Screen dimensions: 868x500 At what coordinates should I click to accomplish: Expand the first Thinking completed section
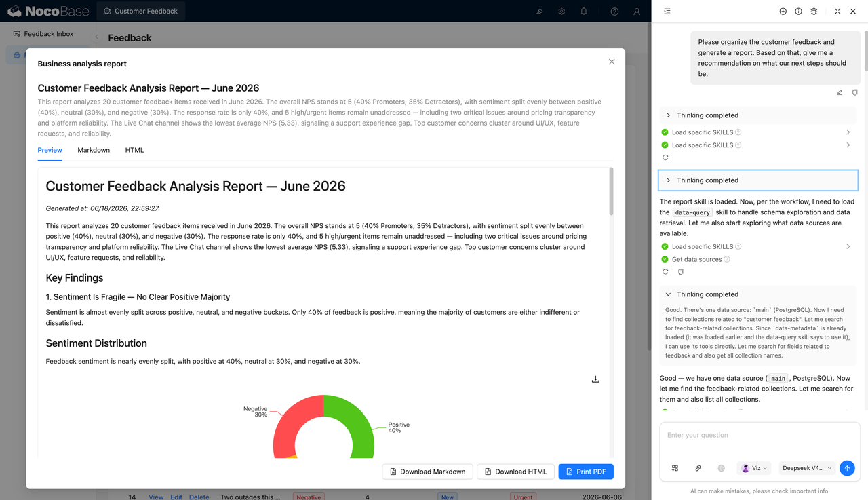click(x=758, y=115)
